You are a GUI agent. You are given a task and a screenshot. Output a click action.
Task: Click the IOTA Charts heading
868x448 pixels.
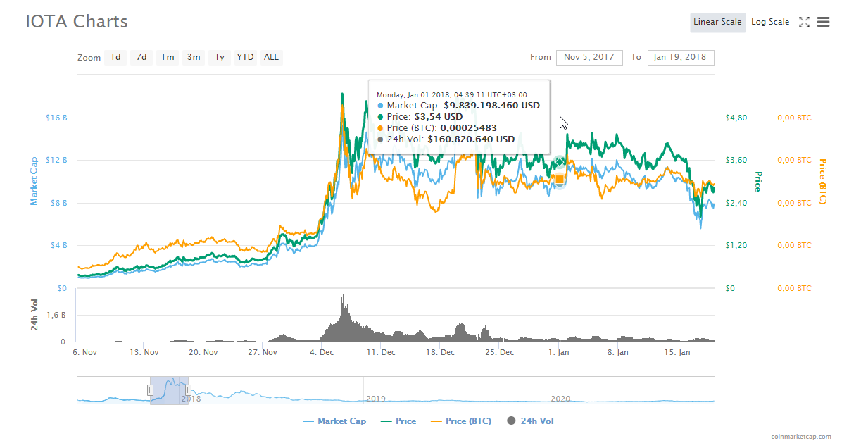77,22
